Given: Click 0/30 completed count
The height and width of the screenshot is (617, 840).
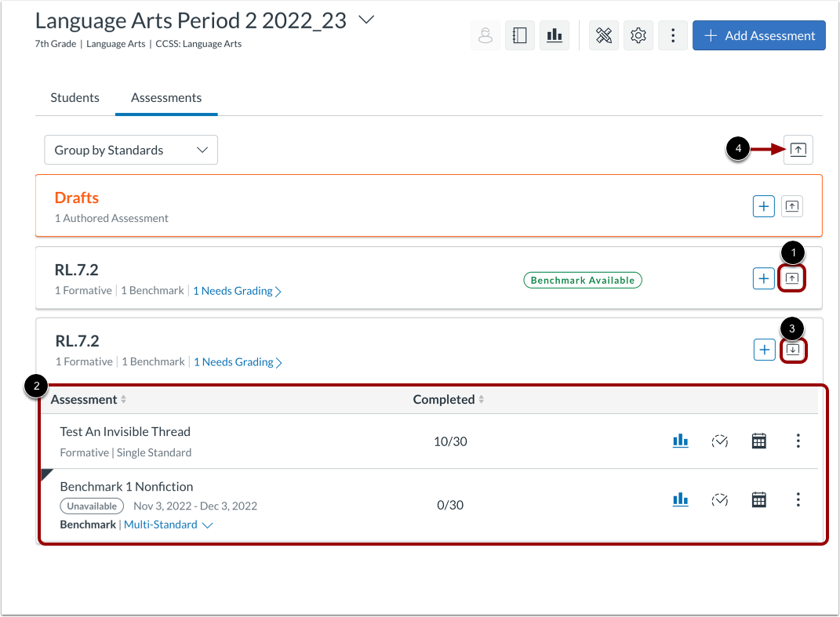Looking at the screenshot, I should pyautogui.click(x=450, y=505).
